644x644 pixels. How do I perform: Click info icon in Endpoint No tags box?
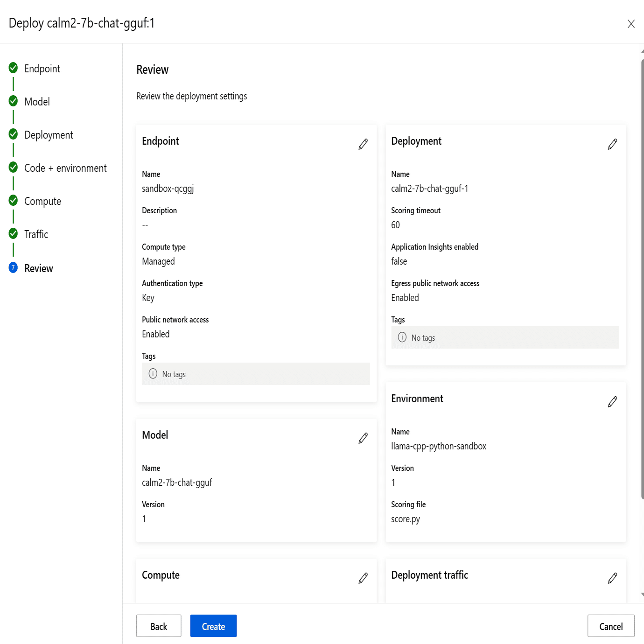(153, 373)
